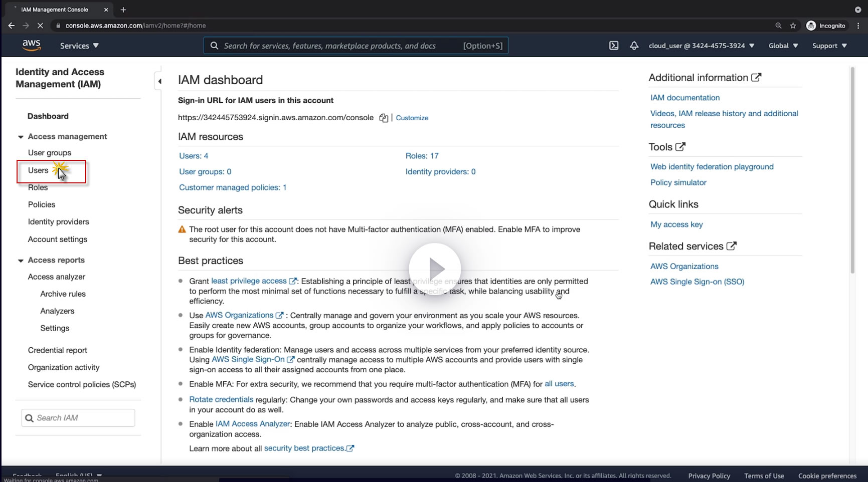Open the IAM Access Analyzer link

253,424
